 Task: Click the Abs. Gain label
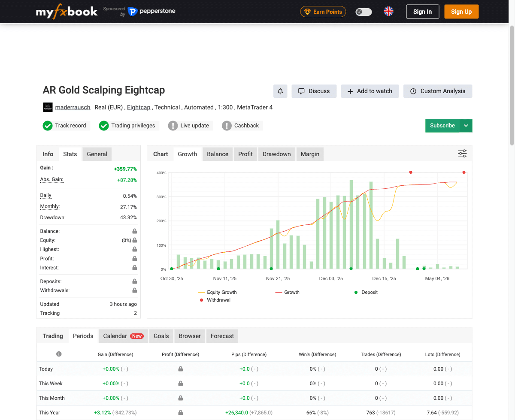click(51, 179)
